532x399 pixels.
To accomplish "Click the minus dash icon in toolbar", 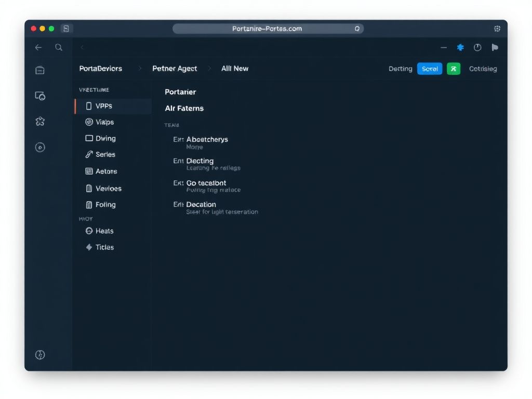I will (444, 48).
